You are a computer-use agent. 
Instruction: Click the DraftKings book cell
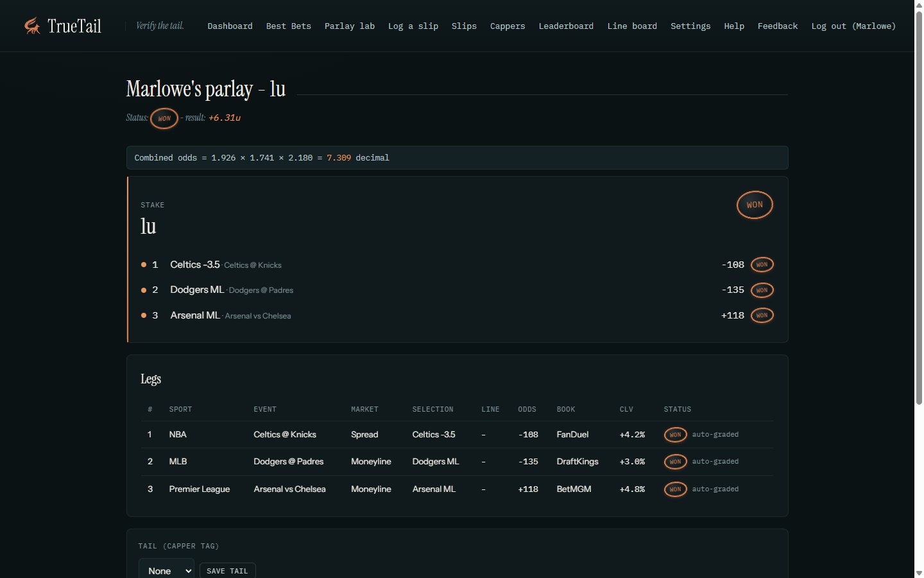577,462
